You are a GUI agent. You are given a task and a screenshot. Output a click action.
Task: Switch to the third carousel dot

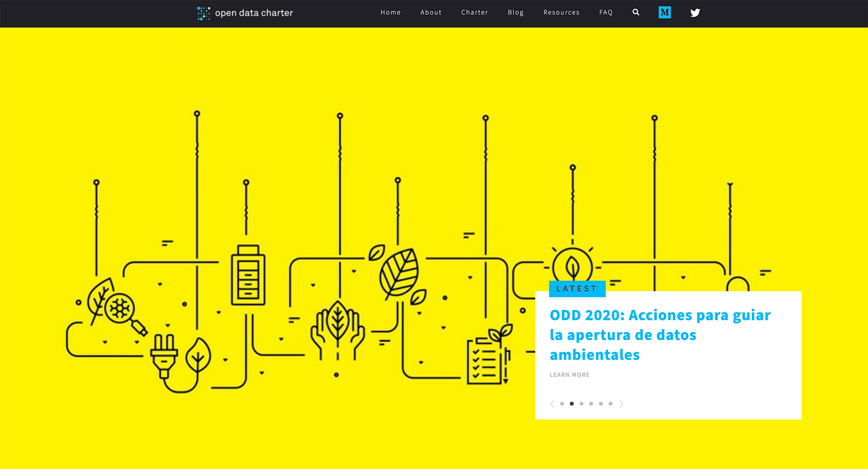581,404
